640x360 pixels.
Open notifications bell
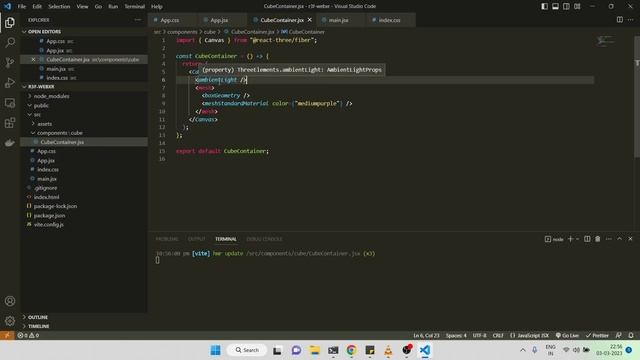tap(631, 335)
